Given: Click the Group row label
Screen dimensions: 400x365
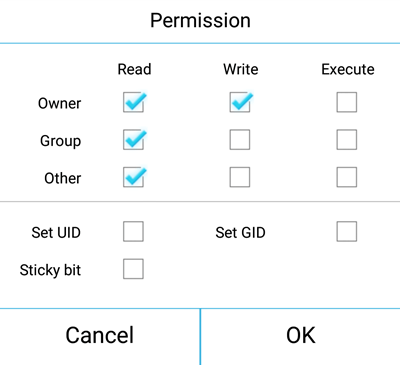Looking at the screenshot, I should [x=60, y=141].
